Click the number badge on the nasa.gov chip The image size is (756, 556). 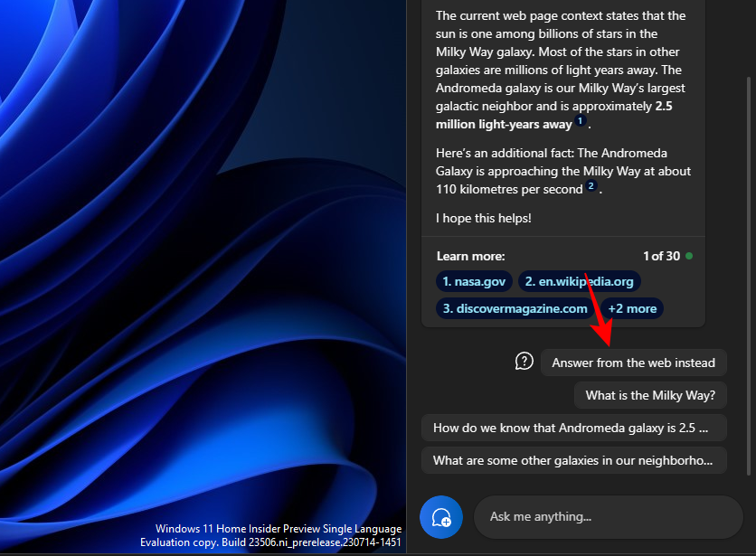(449, 281)
